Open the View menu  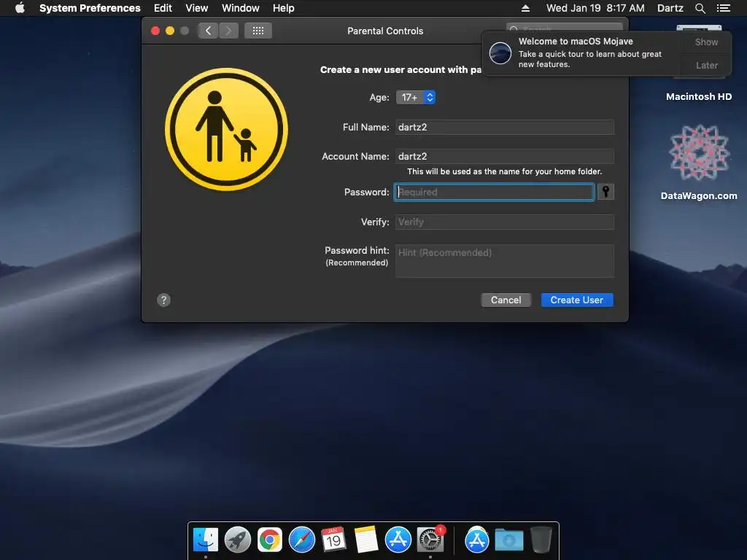[196, 8]
